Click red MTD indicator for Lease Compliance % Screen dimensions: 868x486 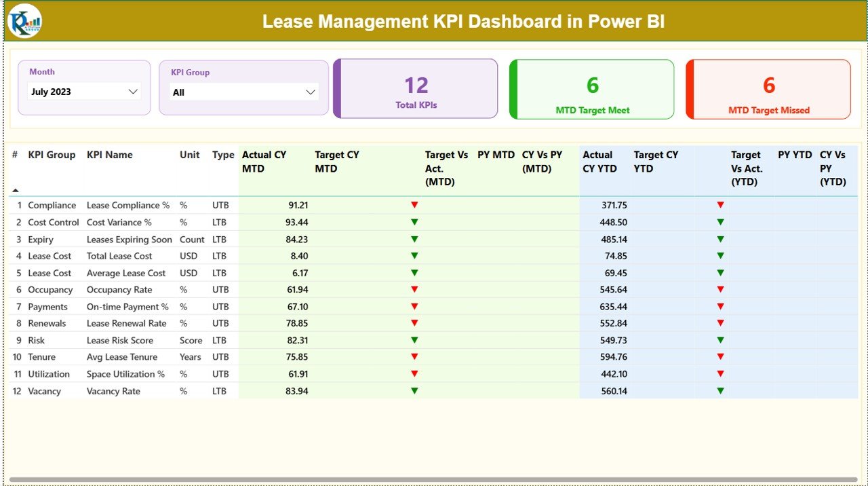tap(414, 205)
